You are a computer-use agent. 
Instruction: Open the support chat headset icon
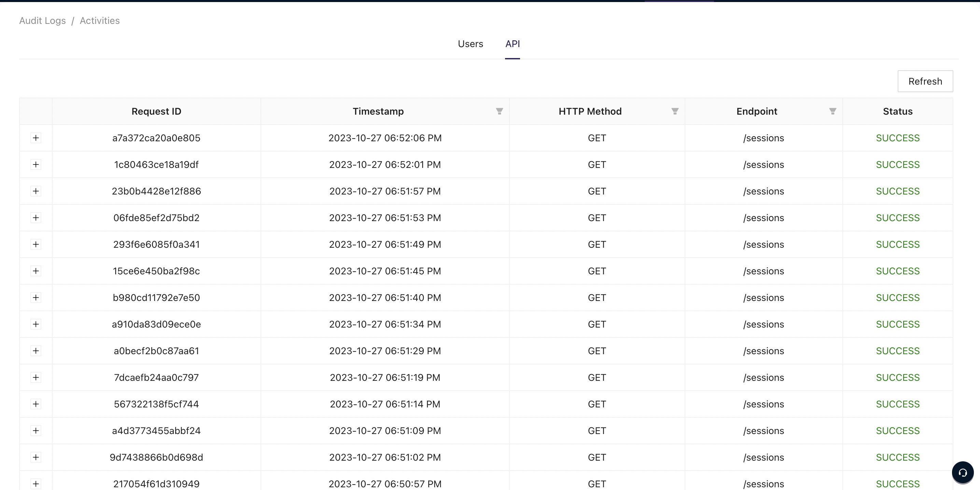pos(963,473)
